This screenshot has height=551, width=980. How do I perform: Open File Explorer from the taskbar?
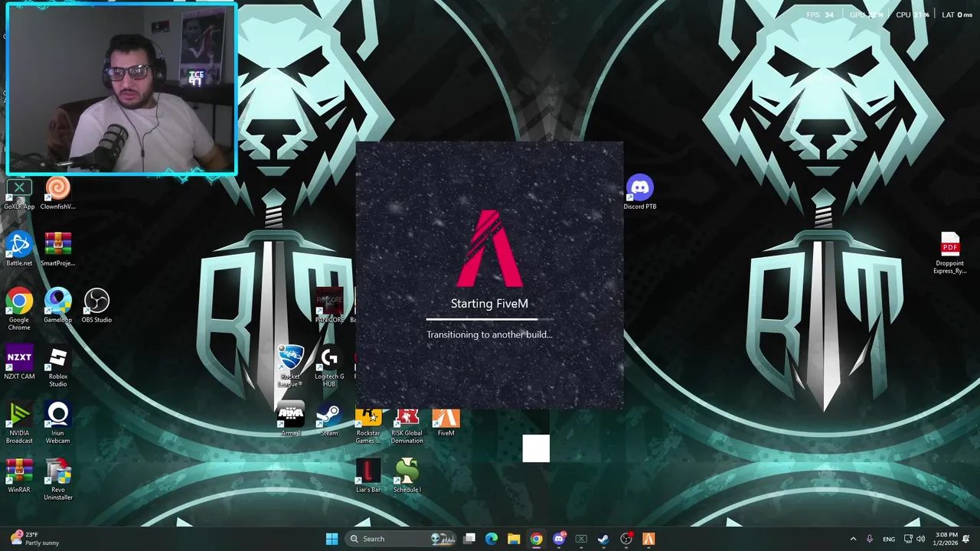point(514,539)
